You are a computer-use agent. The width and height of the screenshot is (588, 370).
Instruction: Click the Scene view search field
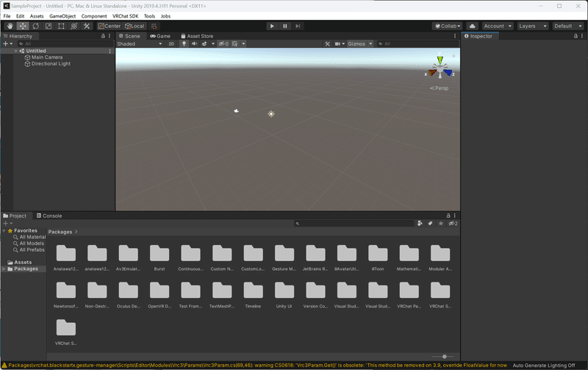click(x=417, y=44)
